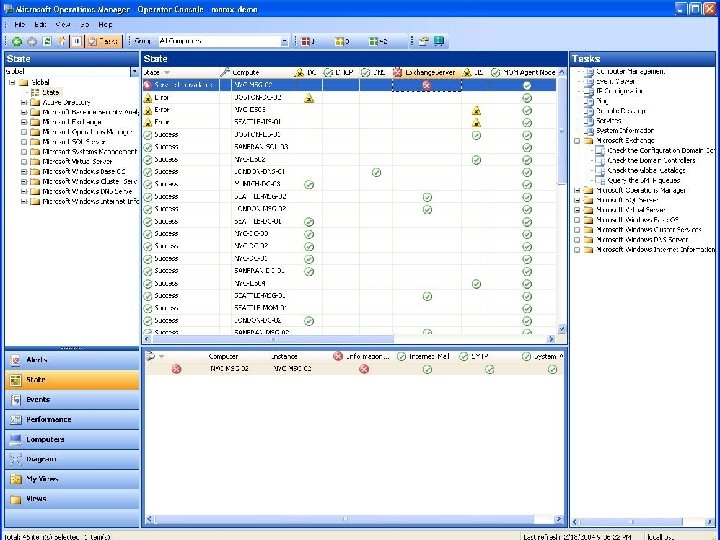Click the green DNS check icon in the LONDON-DNS row
The width and height of the screenshot is (720, 540).
point(376,172)
